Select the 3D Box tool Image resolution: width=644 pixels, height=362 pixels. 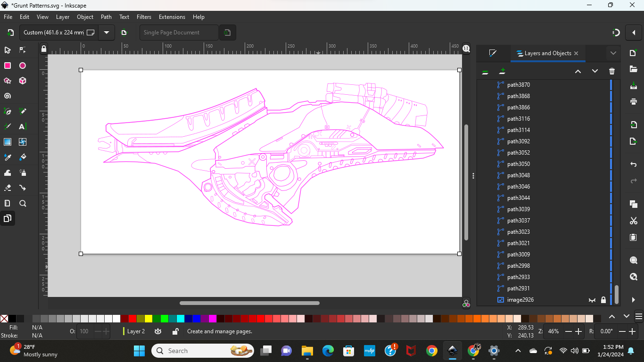tap(23, 81)
